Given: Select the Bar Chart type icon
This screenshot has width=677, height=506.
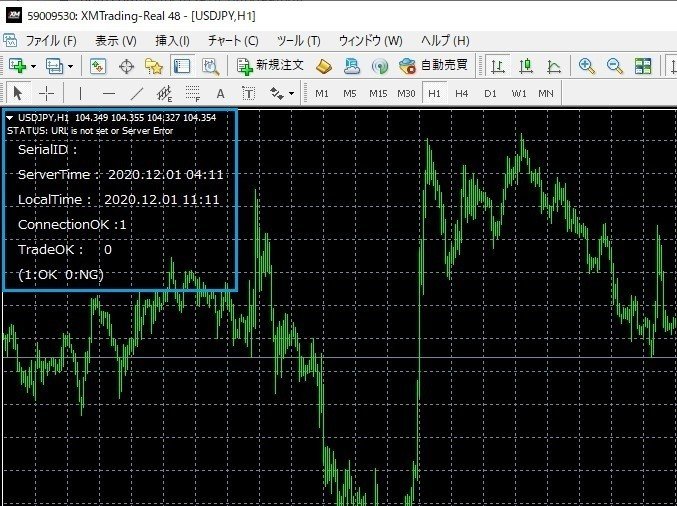Looking at the screenshot, I should (497, 66).
